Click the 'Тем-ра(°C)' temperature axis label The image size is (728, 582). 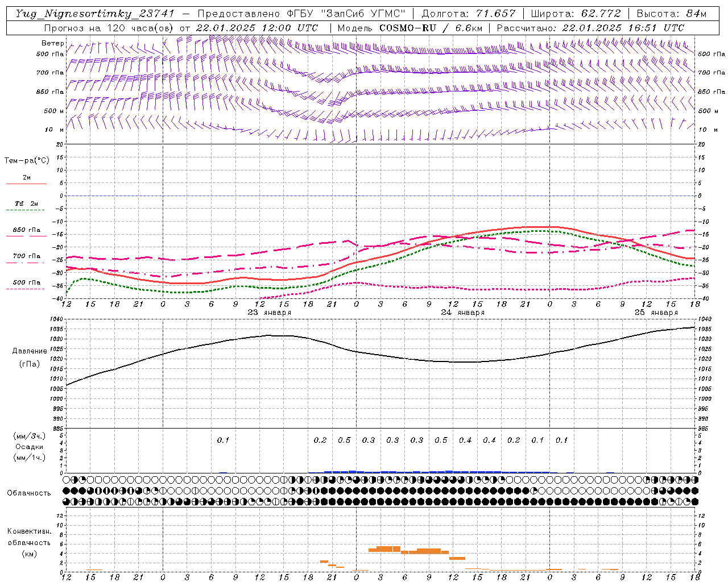27,161
